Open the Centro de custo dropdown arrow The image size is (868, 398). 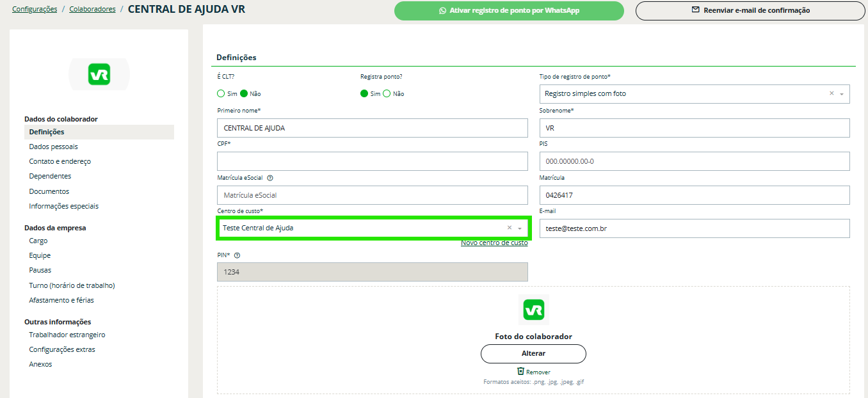(x=520, y=228)
